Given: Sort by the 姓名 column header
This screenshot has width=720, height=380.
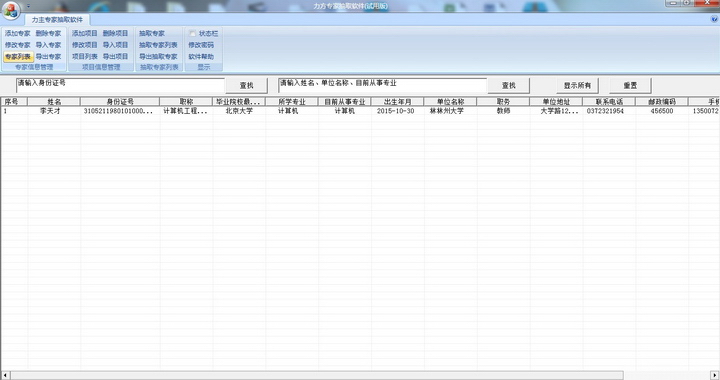Looking at the screenshot, I should coord(54,101).
